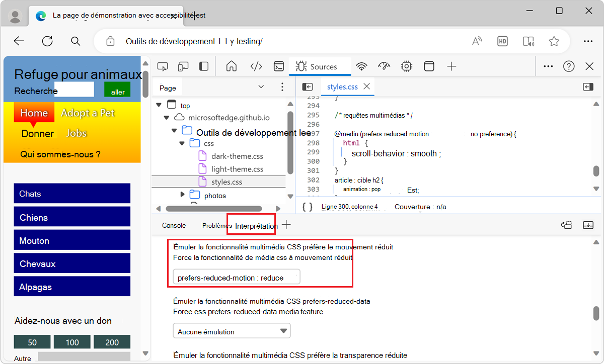This screenshot has height=364, width=604.
Task: Open the Network panel wifi icon
Action: click(361, 66)
